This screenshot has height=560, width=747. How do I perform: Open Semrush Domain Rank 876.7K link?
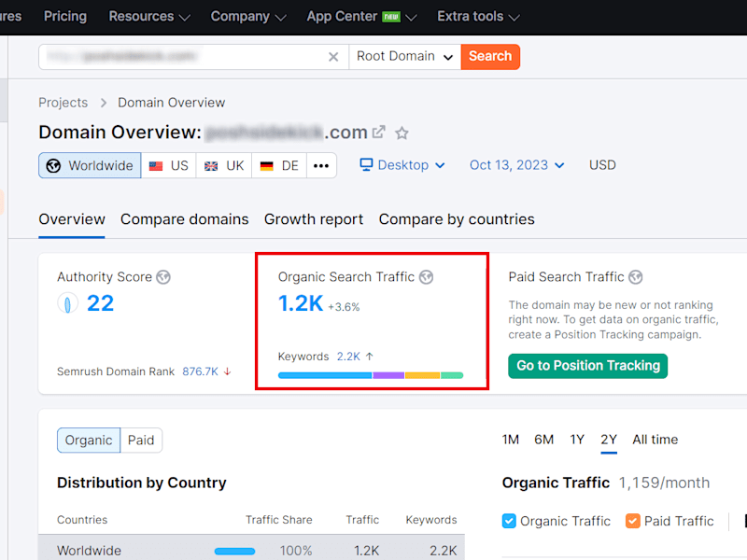pos(200,371)
